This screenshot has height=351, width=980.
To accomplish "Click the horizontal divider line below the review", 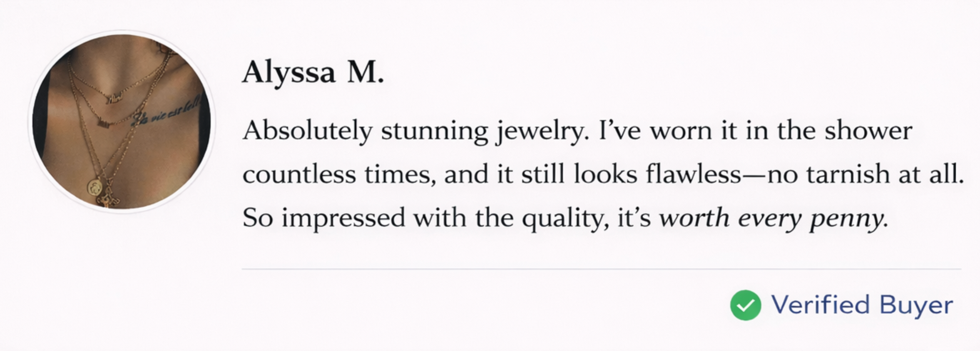I will click(601, 269).
